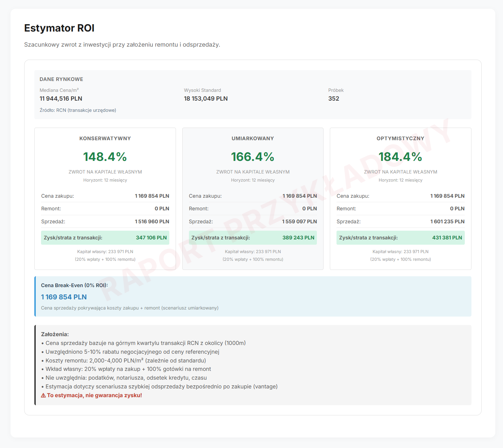The image size is (503, 448).
Task: Click the Źródło: RCN source note
Action: (x=78, y=110)
